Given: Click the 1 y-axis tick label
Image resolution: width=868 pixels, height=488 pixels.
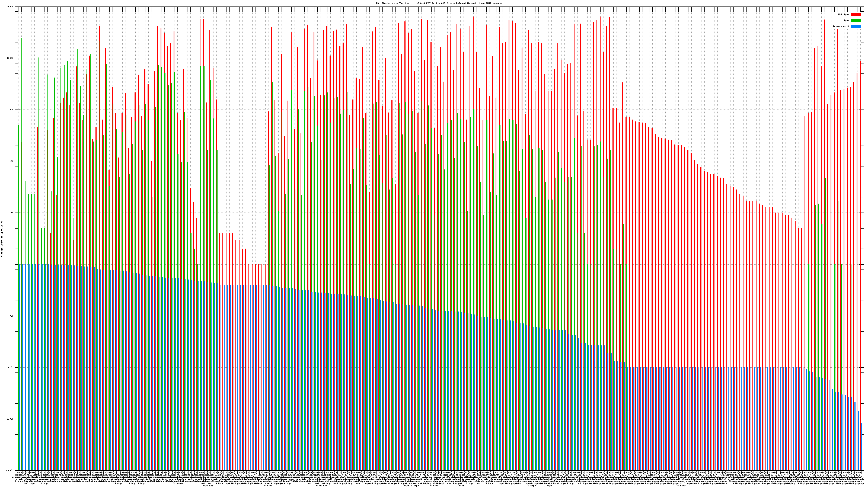Looking at the screenshot, I should [x=13, y=264].
